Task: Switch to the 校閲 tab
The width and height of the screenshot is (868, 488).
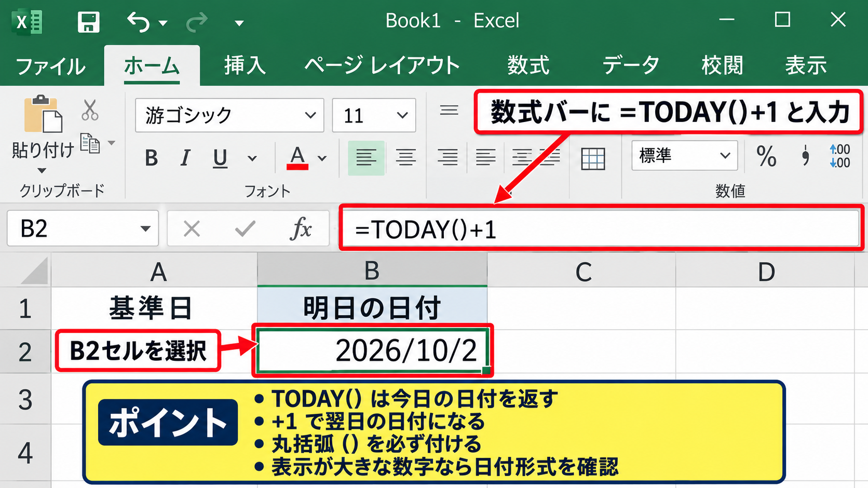Action: click(722, 66)
